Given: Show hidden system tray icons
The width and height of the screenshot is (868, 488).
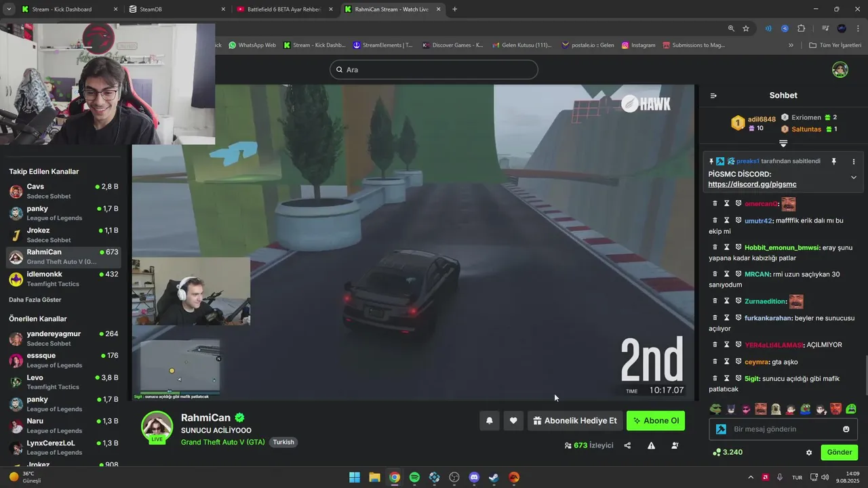Looking at the screenshot, I should click(750, 477).
